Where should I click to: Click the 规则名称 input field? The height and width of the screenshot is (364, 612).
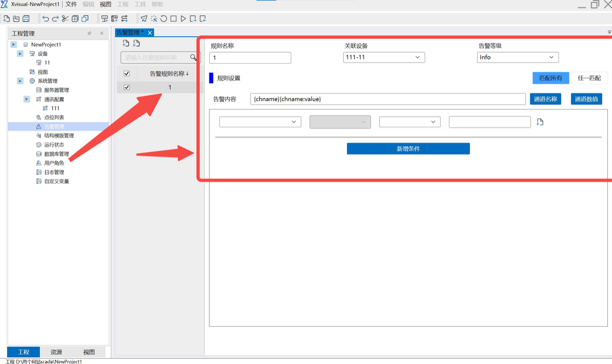click(x=250, y=57)
